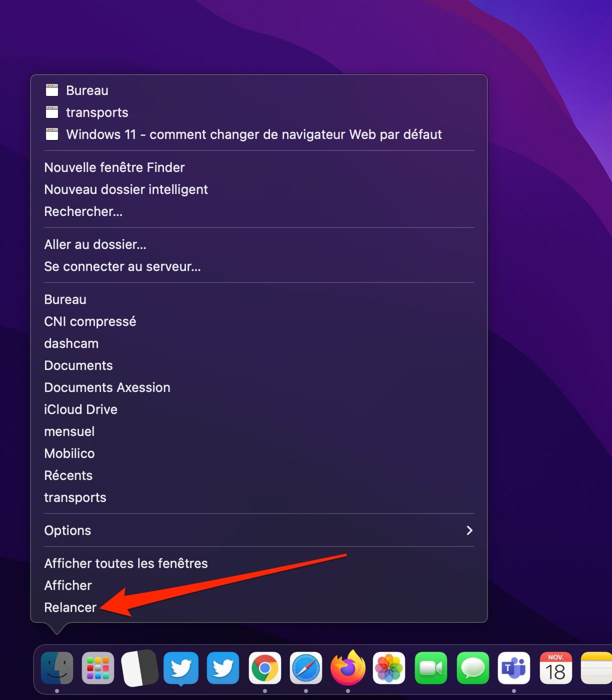Open the Mobilico folder
This screenshot has width=612, height=700.
pos(259,453)
